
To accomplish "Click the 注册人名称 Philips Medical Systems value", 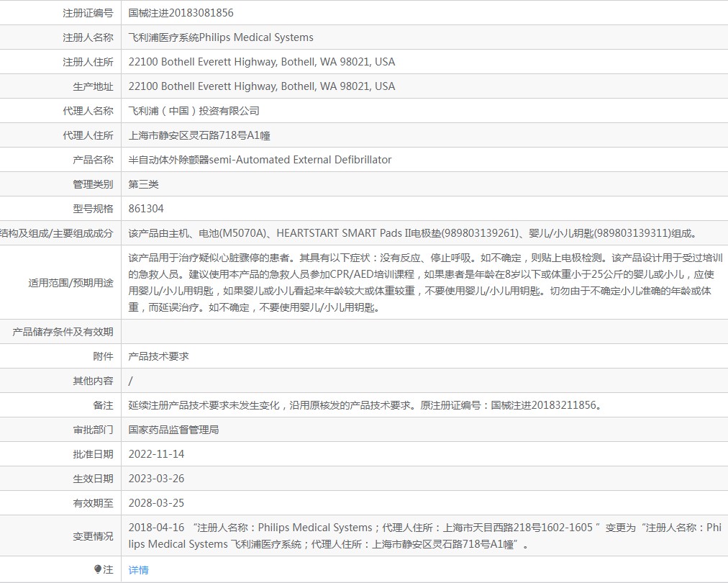I will pyautogui.click(x=221, y=37).
